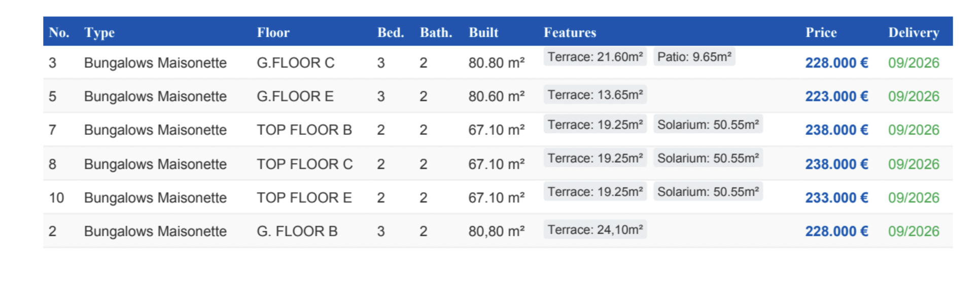The width and height of the screenshot is (980, 294).
Task: Sort by the Delivery column header
Action: pyautogui.click(x=913, y=32)
